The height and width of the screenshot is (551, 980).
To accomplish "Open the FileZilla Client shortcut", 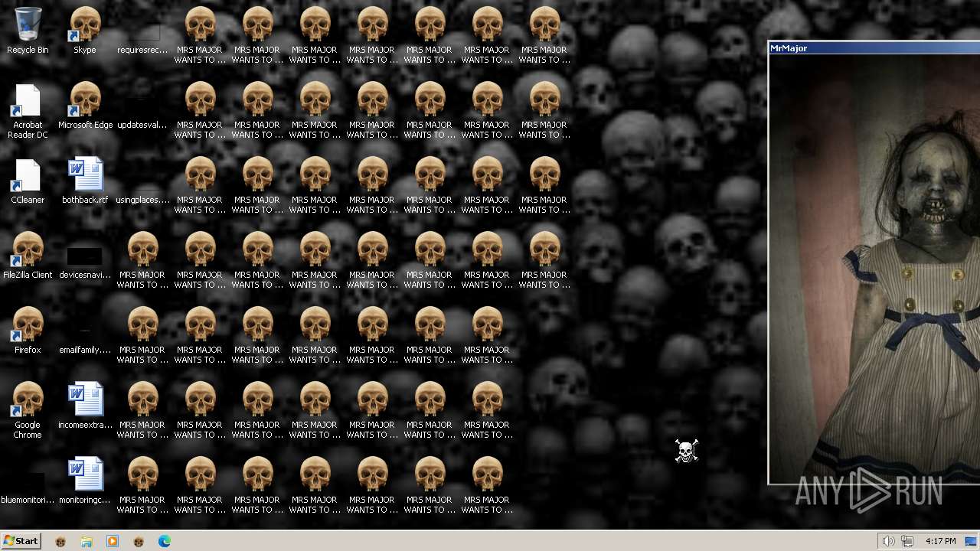I will pyautogui.click(x=28, y=256).
